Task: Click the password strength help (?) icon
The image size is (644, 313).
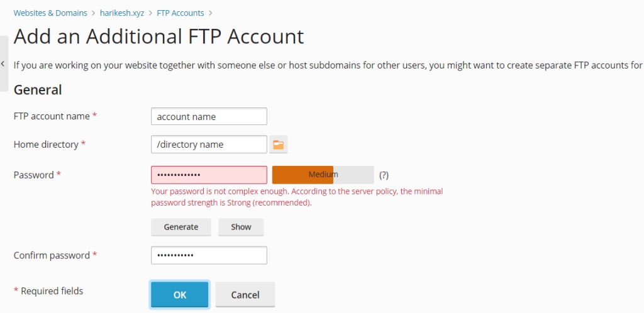Action: [384, 175]
